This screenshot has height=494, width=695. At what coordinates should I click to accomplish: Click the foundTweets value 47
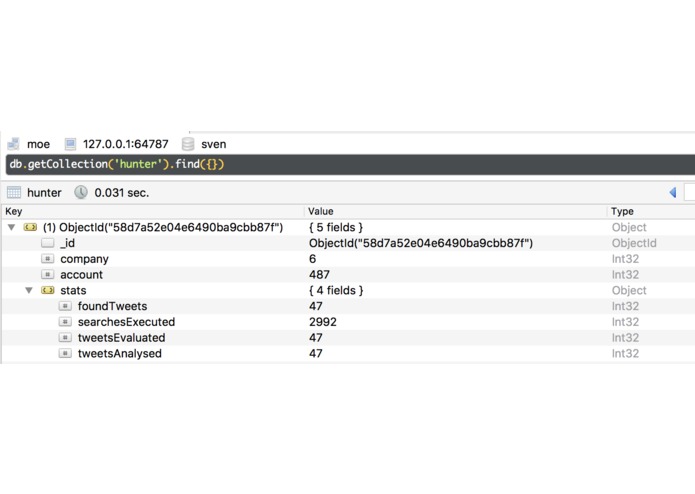(316, 306)
